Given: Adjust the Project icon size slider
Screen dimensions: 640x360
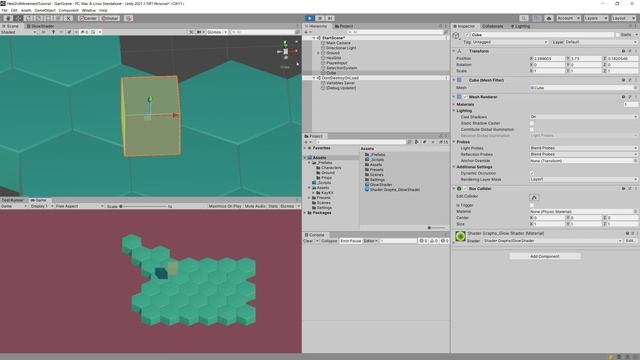Looking at the screenshot, I should tap(437, 228).
